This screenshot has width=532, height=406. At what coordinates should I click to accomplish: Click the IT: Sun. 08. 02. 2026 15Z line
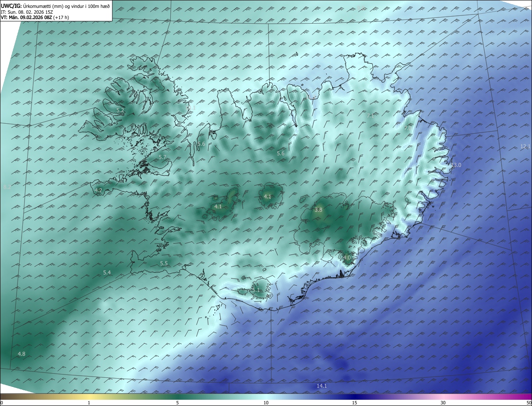27,12
